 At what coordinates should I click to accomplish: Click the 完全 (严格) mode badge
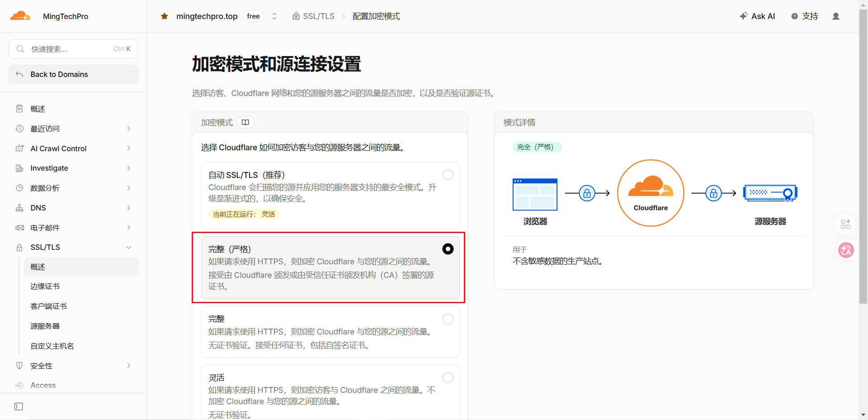(537, 147)
